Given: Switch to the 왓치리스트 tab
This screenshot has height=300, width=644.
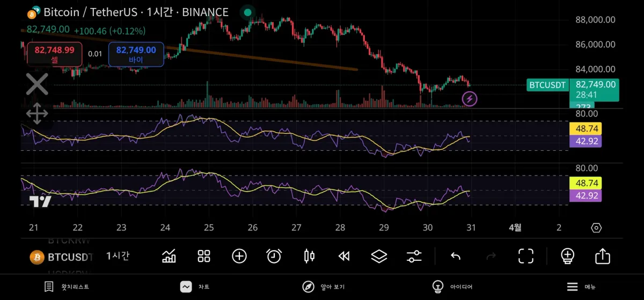Looking at the screenshot, I should coord(67,287).
